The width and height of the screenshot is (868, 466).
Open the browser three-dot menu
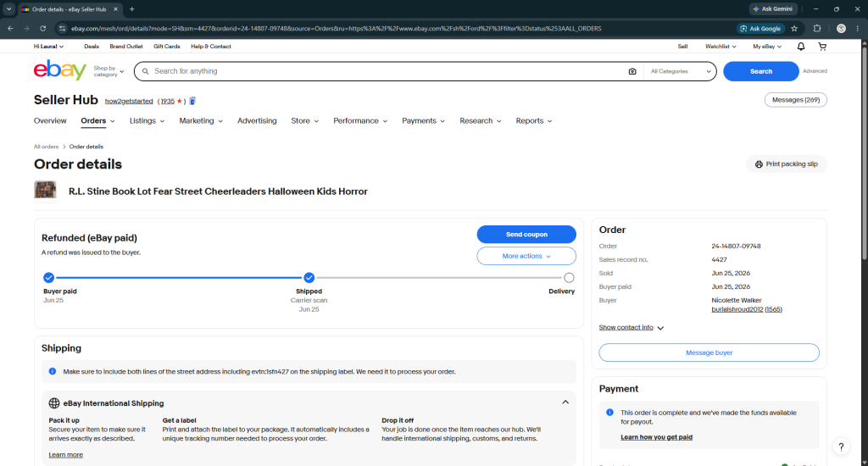858,28
